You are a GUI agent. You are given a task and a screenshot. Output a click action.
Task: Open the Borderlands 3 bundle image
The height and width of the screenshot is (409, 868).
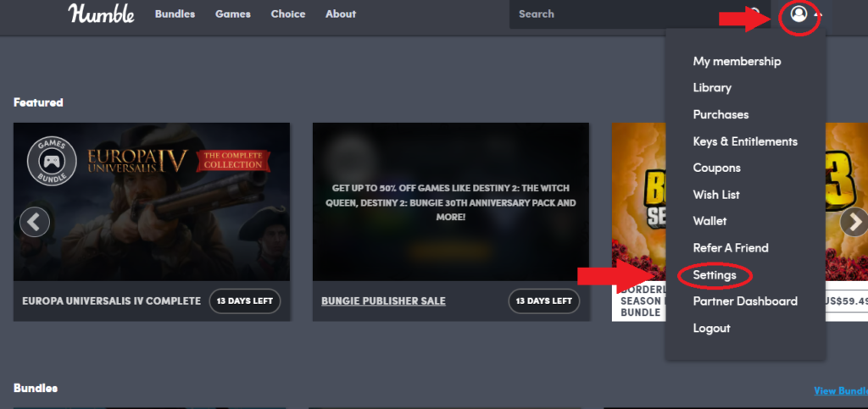coord(638,202)
